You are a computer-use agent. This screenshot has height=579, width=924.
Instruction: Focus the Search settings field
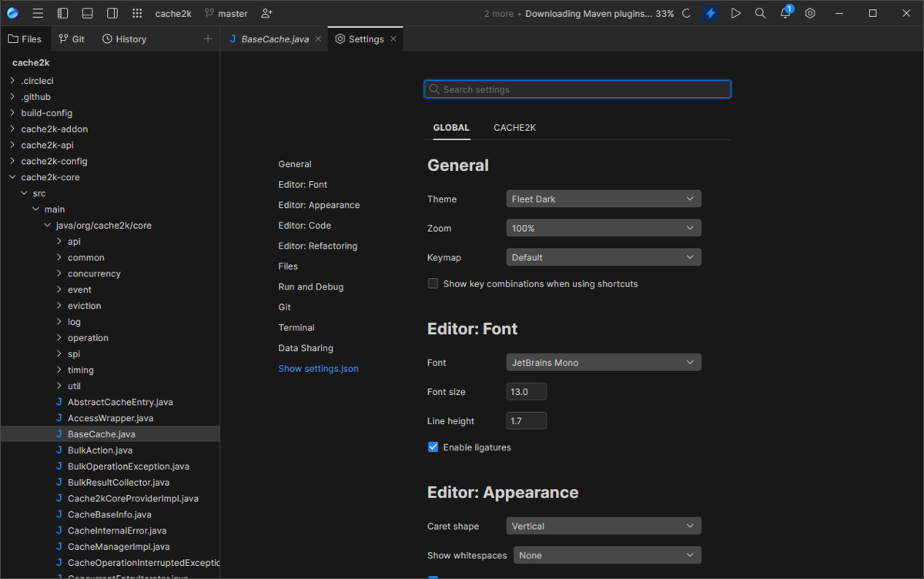[577, 89]
